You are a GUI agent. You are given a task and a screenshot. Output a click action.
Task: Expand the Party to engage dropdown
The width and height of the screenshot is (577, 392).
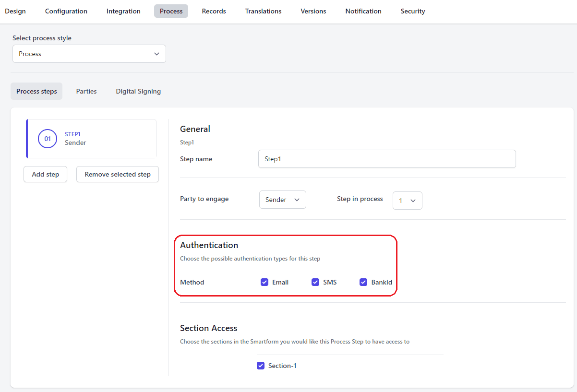[282, 200]
